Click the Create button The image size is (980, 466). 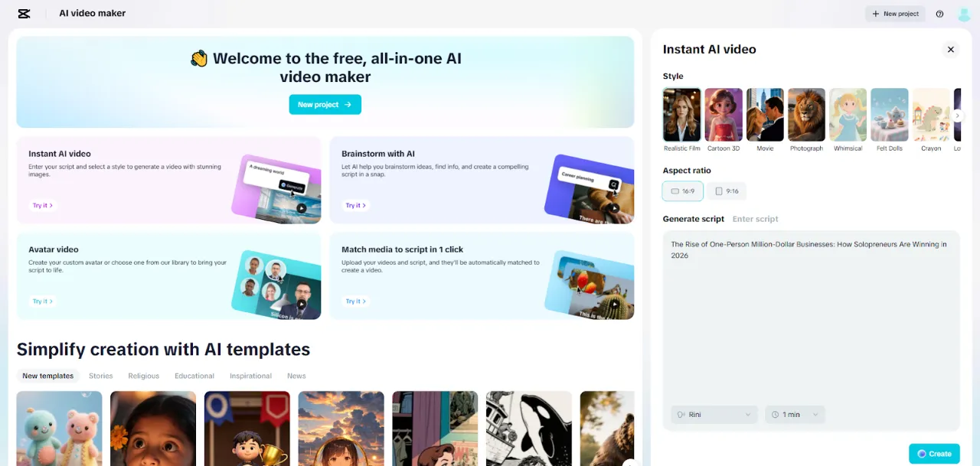(x=934, y=453)
